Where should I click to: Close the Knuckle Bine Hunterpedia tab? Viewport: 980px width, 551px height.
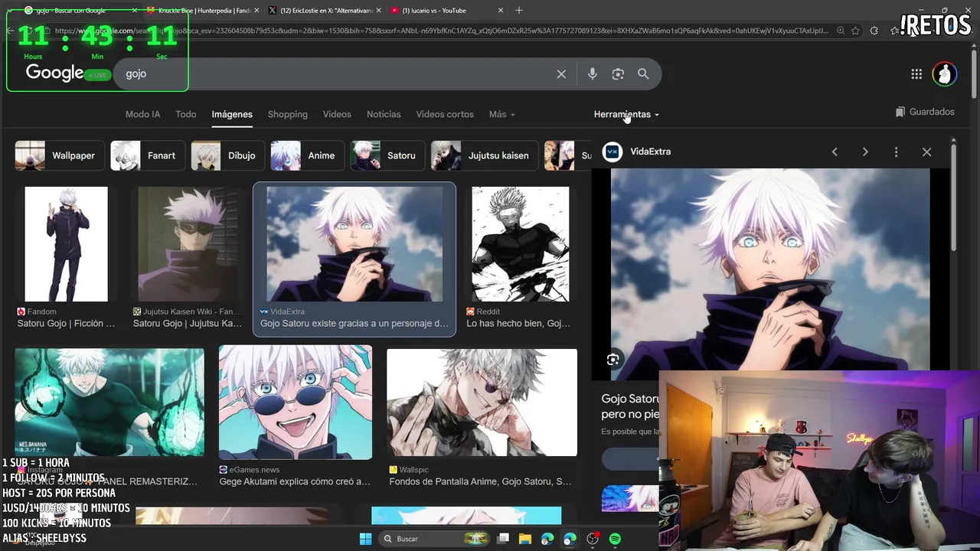tap(256, 10)
